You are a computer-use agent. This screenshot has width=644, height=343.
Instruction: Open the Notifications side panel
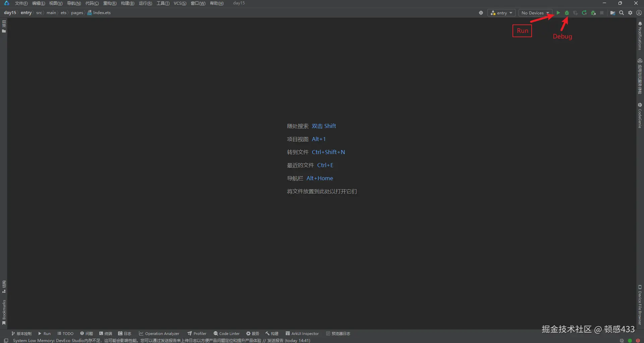640,36
